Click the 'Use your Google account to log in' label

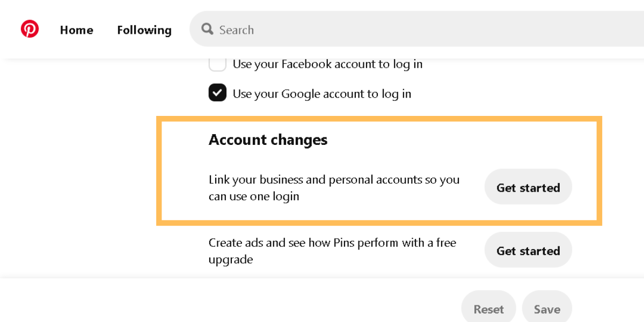tap(322, 94)
